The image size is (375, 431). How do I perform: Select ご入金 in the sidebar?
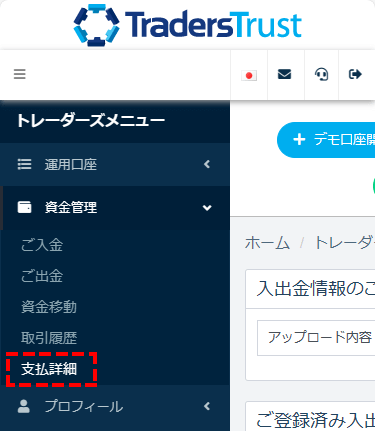[x=42, y=245]
